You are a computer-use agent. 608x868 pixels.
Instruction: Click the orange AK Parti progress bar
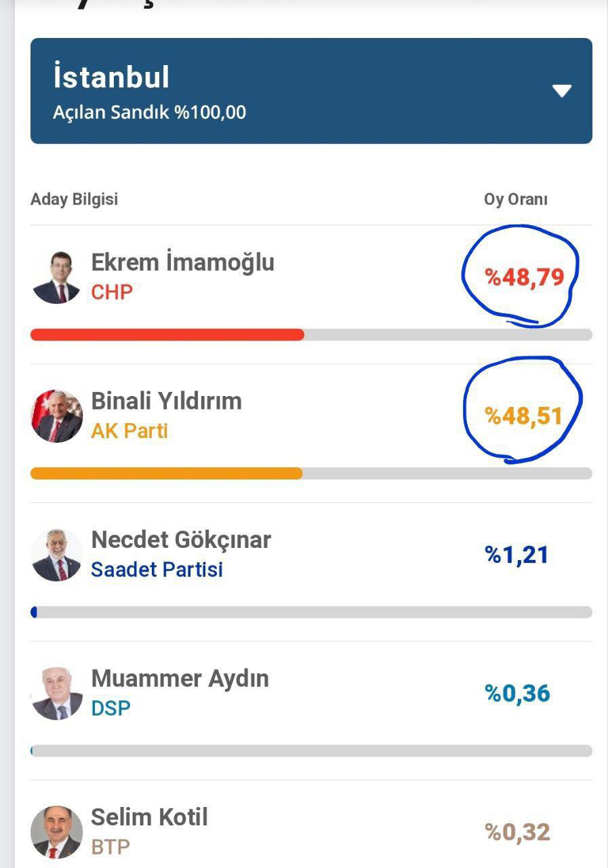click(166, 473)
